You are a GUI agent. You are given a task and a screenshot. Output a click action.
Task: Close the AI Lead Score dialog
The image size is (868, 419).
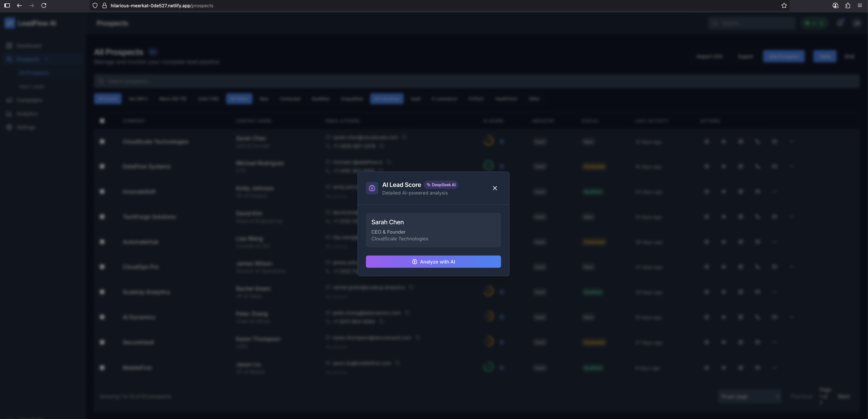[x=495, y=188]
